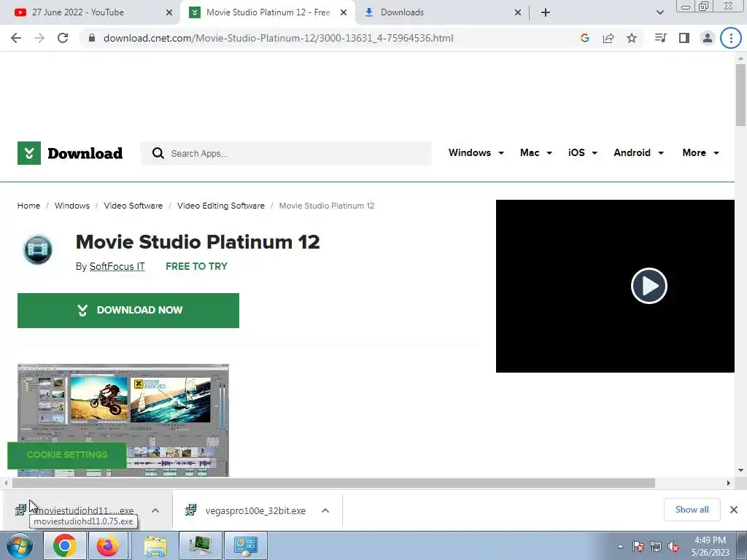Open the tab search chevron
The height and width of the screenshot is (560, 747).
[659, 12]
